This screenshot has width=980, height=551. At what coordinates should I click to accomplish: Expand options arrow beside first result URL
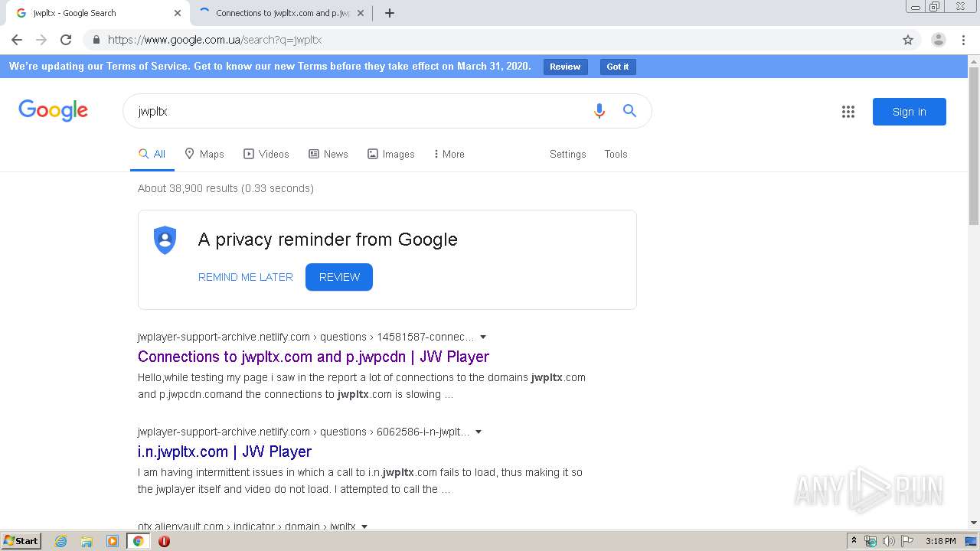tap(483, 337)
